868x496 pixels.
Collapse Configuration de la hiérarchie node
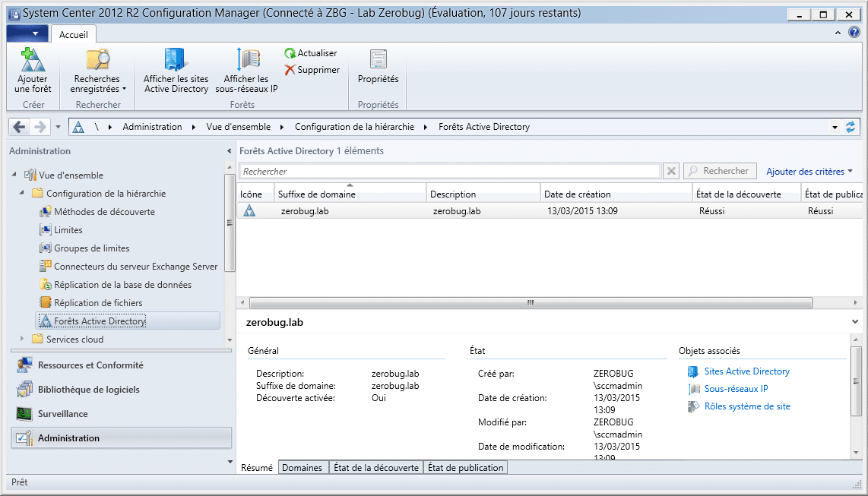pyautogui.click(x=22, y=194)
